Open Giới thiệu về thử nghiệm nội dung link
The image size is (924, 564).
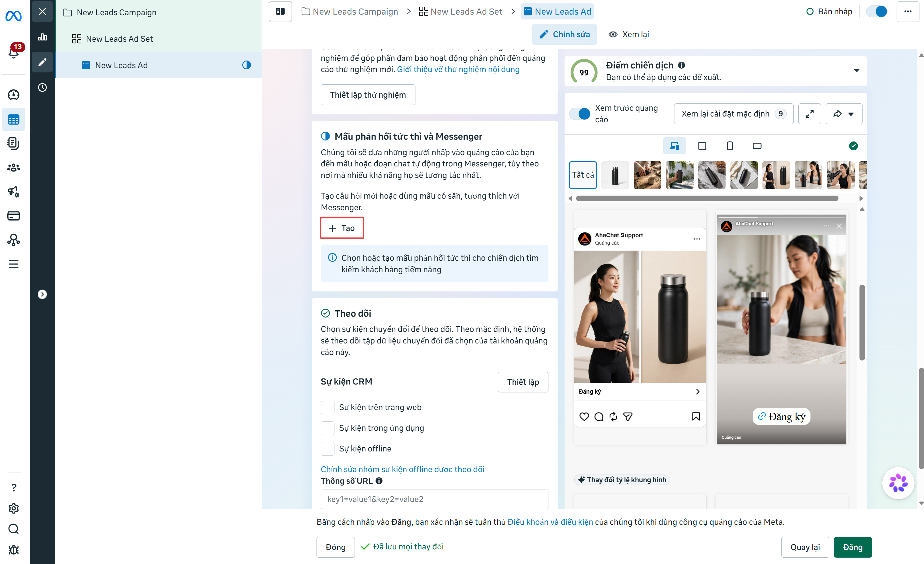458,70
